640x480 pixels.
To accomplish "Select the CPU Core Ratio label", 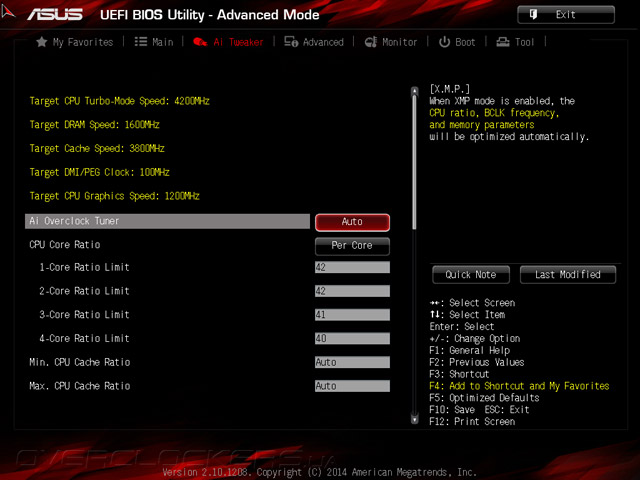I will tap(65, 245).
